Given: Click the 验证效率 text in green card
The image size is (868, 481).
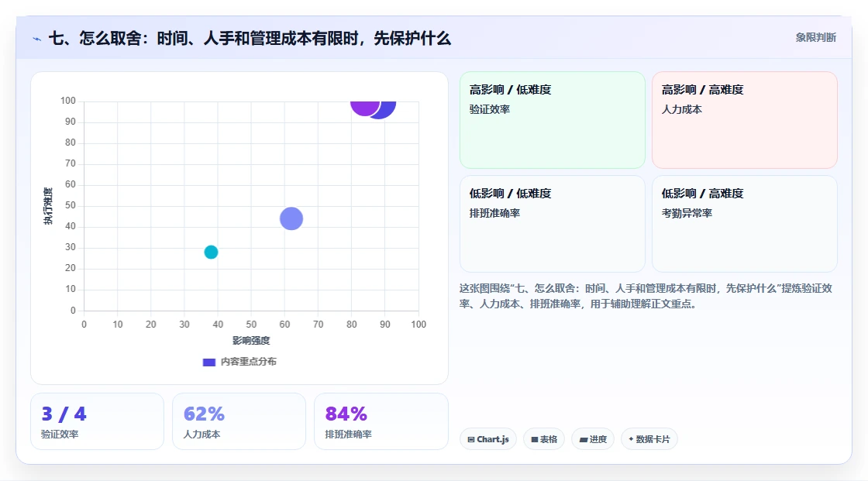Looking at the screenshot, I should click(490, 109).
